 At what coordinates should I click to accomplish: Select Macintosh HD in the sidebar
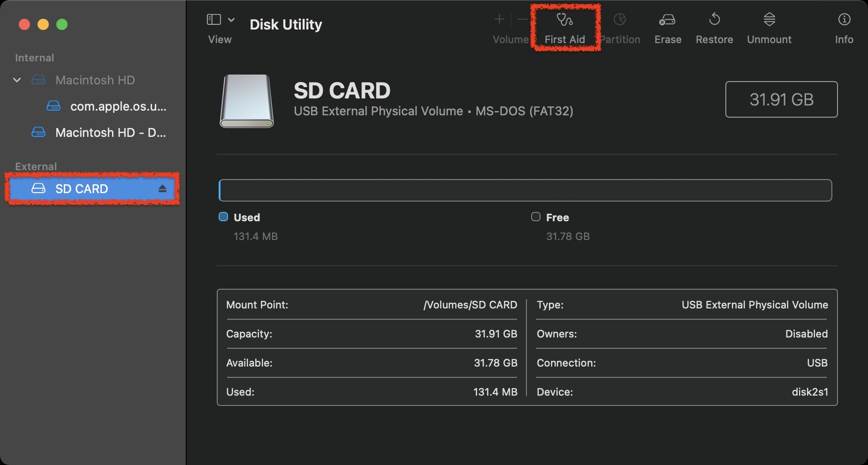[x=95, y=80]
